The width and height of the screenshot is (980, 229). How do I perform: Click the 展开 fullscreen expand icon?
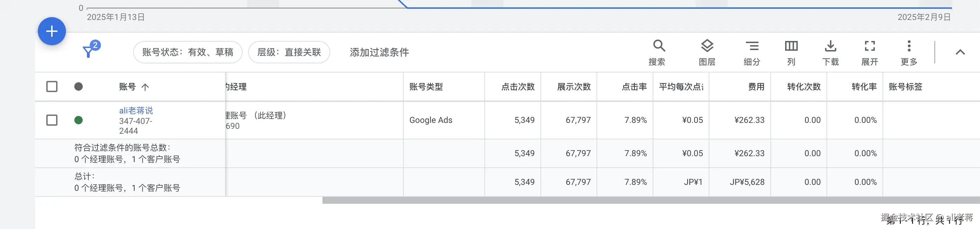point(869,46)
